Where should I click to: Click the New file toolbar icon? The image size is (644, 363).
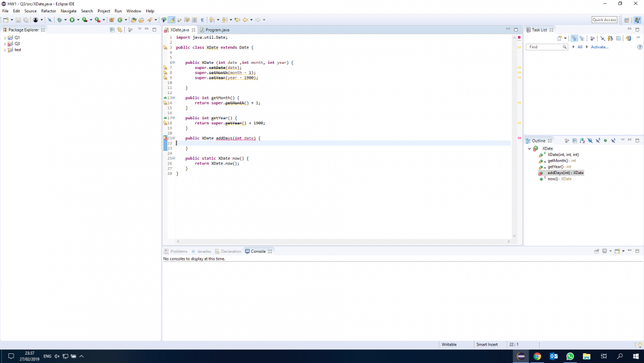(6, 20)
